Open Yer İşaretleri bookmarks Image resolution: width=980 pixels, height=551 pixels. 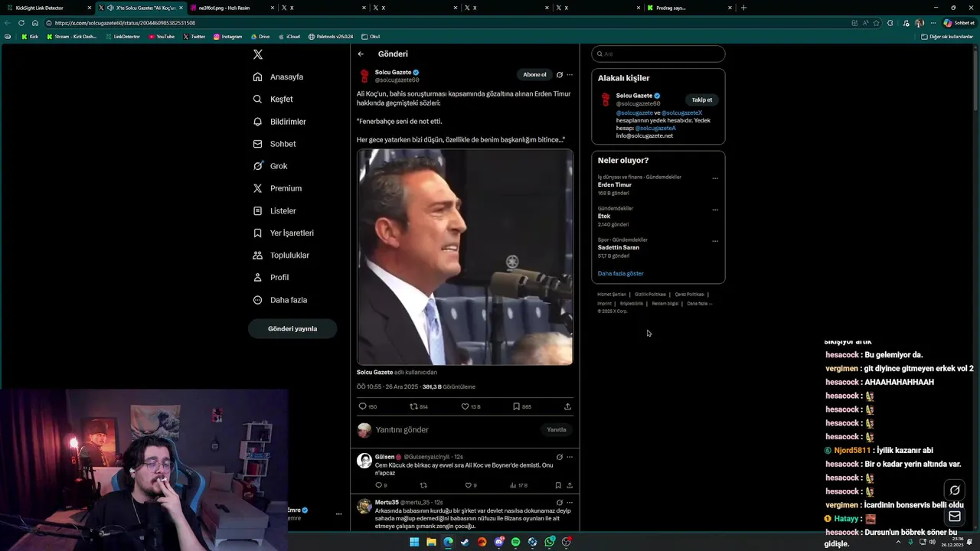pyautogui.click(x=283, y=233)
